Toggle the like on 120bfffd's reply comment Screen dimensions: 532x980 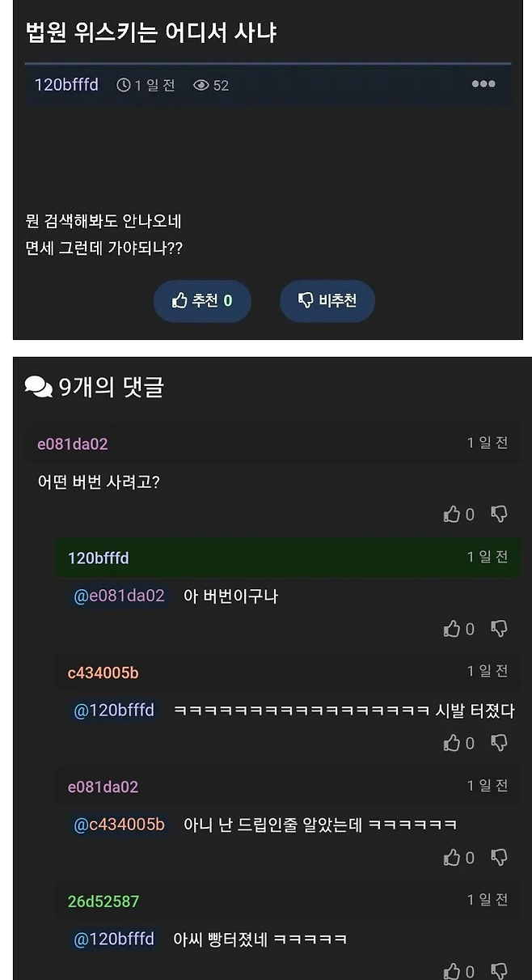[453, 628]
